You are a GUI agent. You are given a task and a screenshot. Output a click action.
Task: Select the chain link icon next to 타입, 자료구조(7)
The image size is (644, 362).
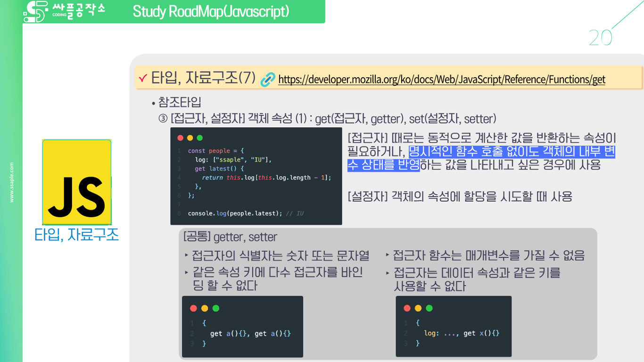267,79
